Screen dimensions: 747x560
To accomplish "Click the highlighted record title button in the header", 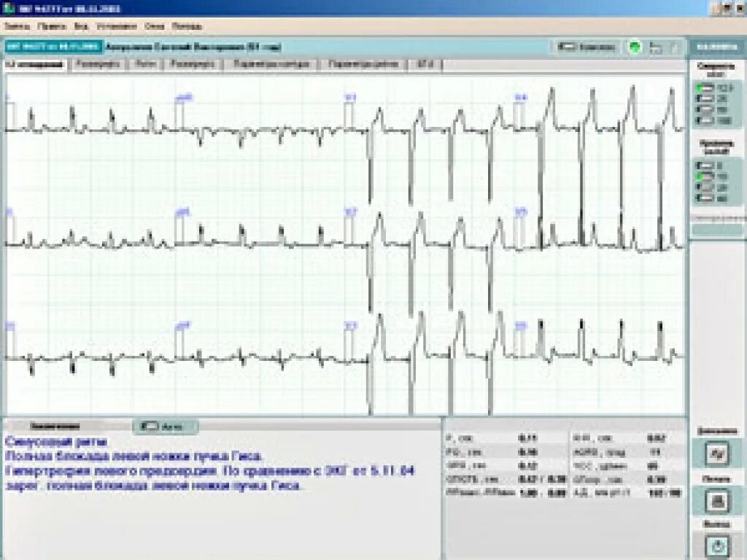I will [x=54, y=47].
